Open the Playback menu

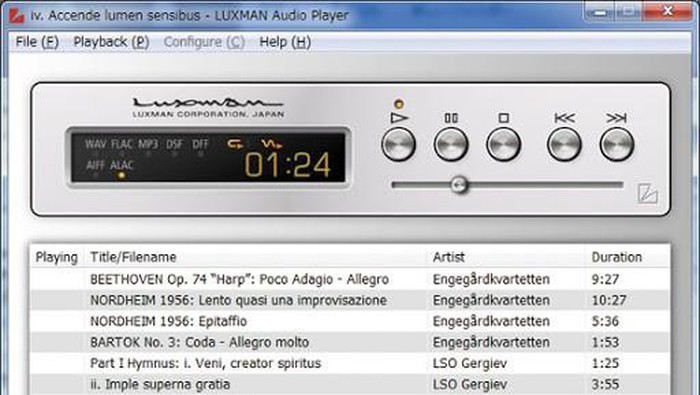tap(111, 42)
